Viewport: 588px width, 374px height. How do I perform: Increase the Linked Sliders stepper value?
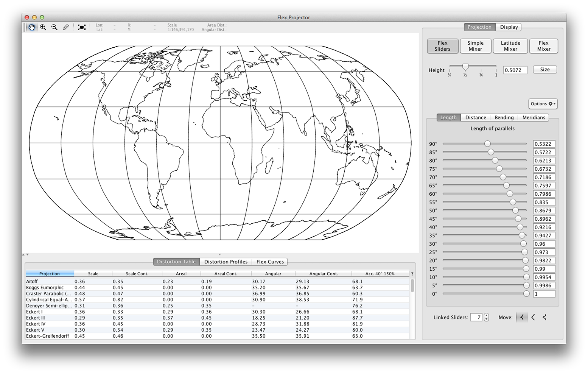tap(486, 316)
